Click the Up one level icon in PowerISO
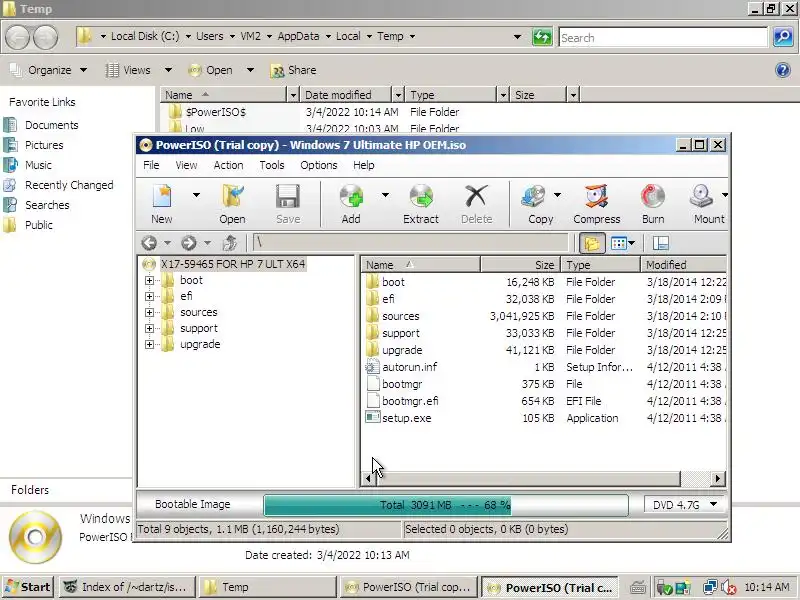Screen dimensions: 800x600 click(x=230, y=243)
